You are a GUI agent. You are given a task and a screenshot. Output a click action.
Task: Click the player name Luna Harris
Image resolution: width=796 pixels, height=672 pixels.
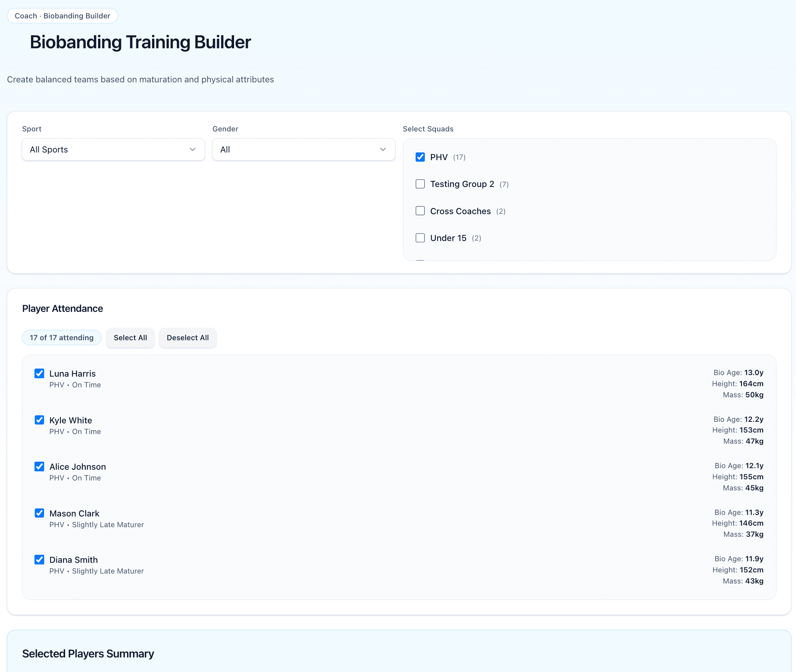click(72, 373)
